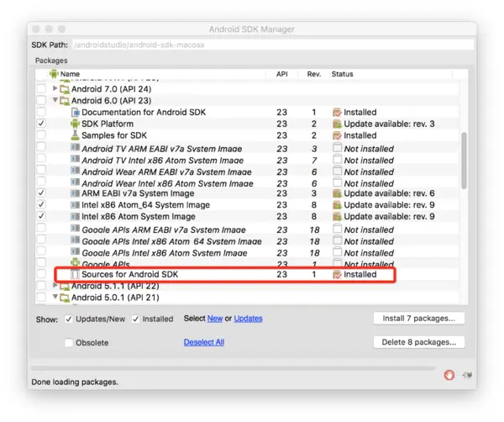
Task: Click the folder icon beside Android 5.0.1 (API 21)
Action: [65, 298]
